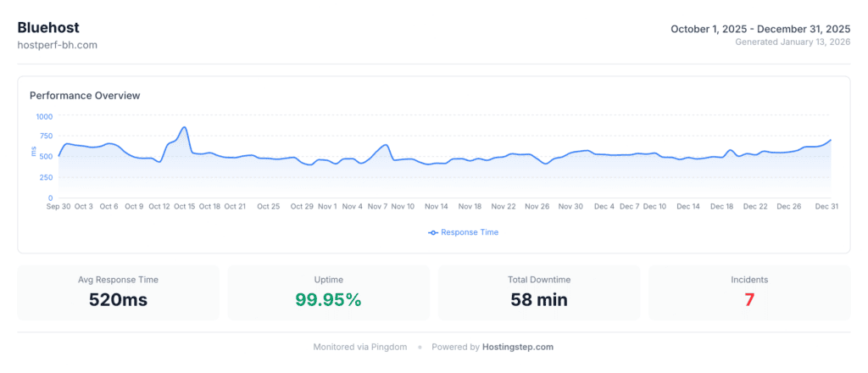Click the Response Time legend label

470,232
